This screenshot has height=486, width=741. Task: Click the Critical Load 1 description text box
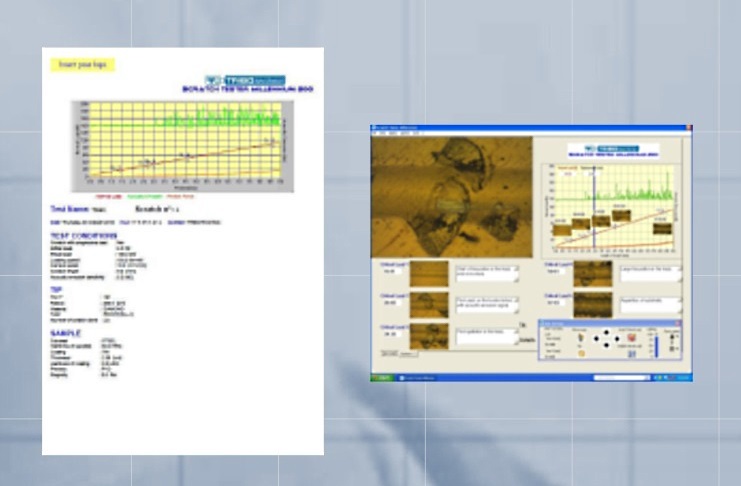pos(488,272)
